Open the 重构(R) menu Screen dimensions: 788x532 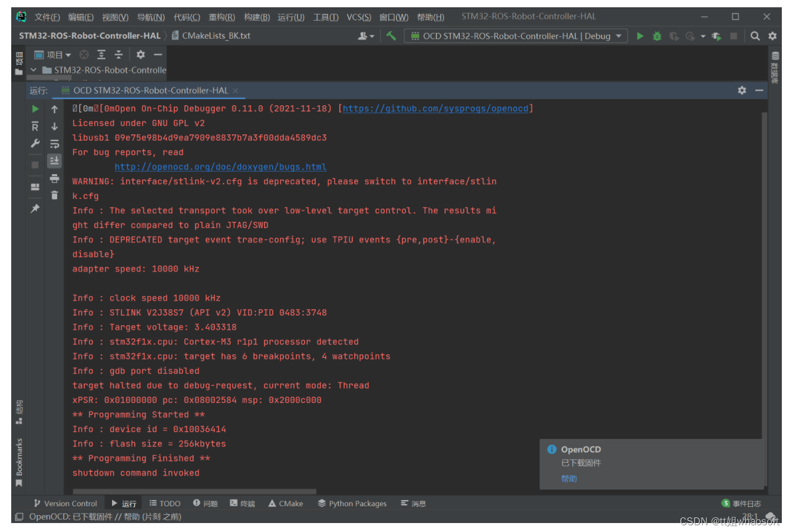(222, 17)
